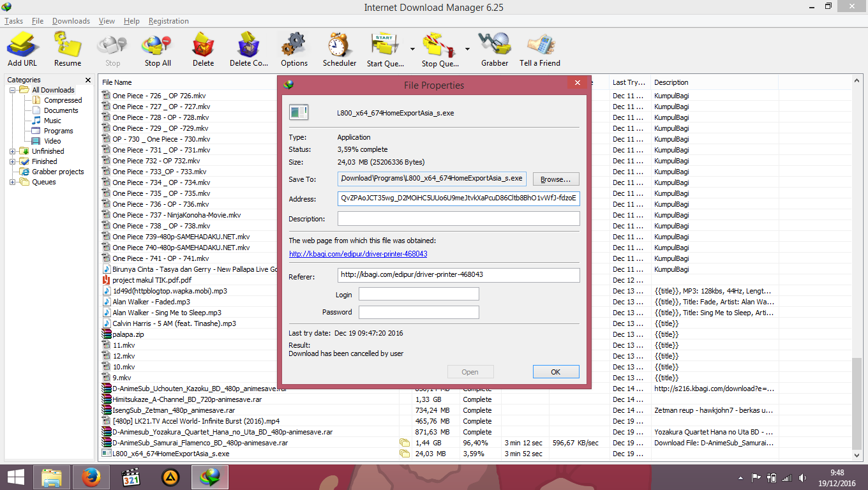Screen dimensions: 868x490
Task: Open the Start Queue dropdown arrow
Action: [412, 48]
